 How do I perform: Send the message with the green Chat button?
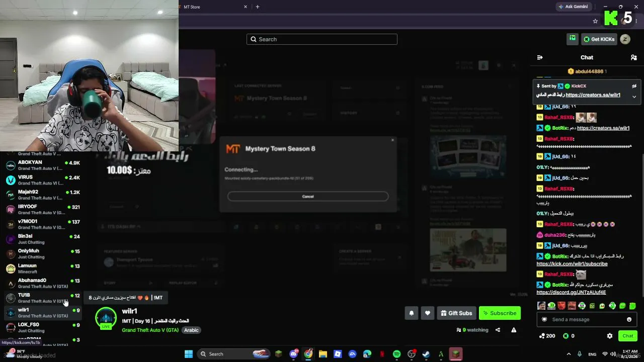click(628, 336)
